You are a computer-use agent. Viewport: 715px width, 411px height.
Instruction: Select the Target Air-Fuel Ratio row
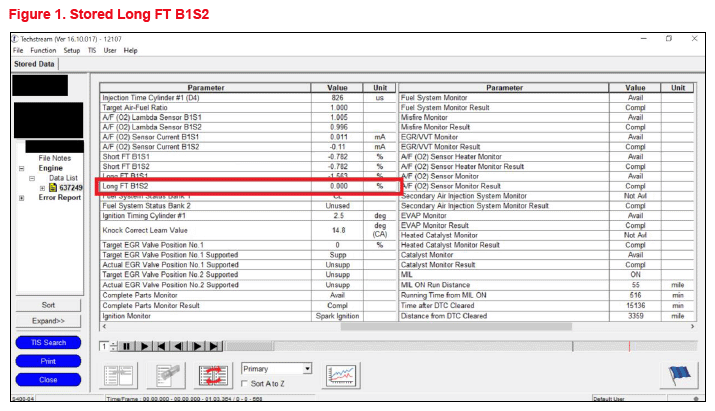(249, 108)
